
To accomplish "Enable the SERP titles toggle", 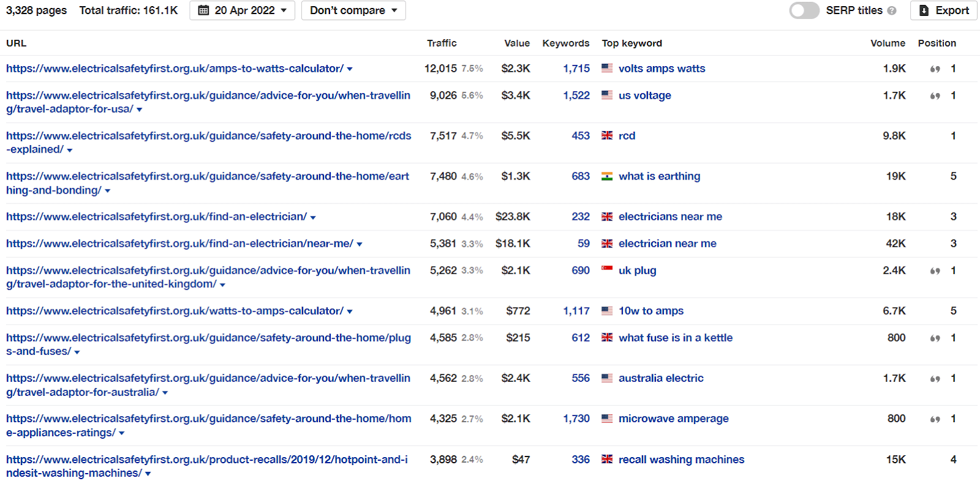I will [804, 10].
